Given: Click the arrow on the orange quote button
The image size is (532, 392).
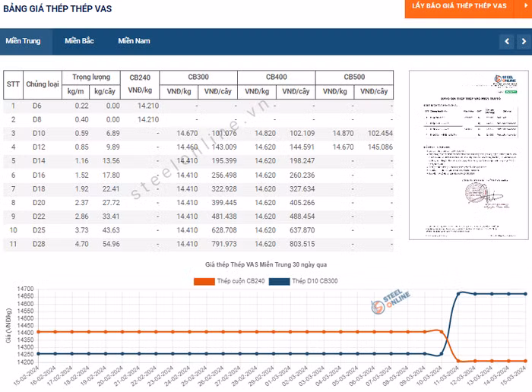Looking at the screenshot, I should [524, 6].
